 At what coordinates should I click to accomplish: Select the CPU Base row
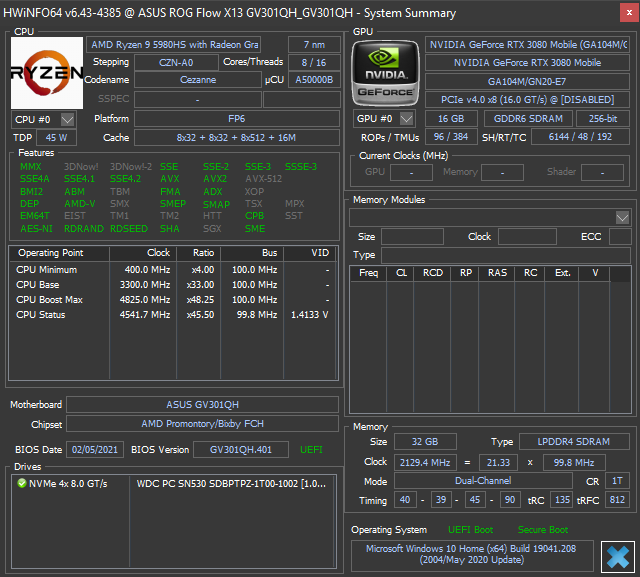(173, 284)
